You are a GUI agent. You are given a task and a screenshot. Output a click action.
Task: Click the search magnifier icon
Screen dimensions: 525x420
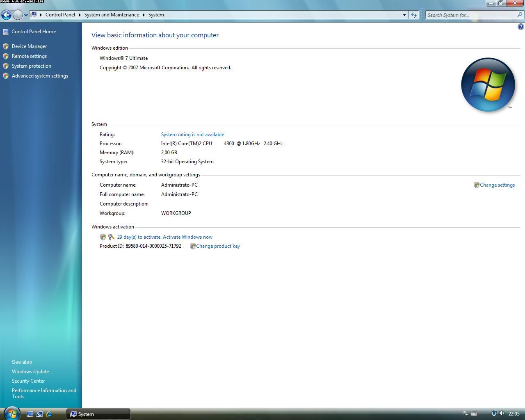pyautogui.click(x=520, y=15)
